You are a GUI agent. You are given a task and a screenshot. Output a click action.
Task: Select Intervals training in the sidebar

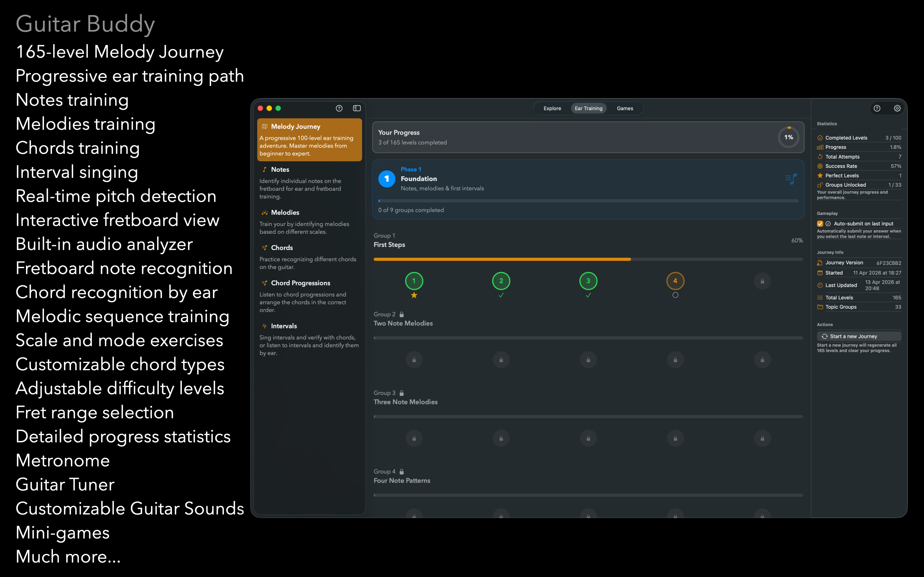click(309, 339)
